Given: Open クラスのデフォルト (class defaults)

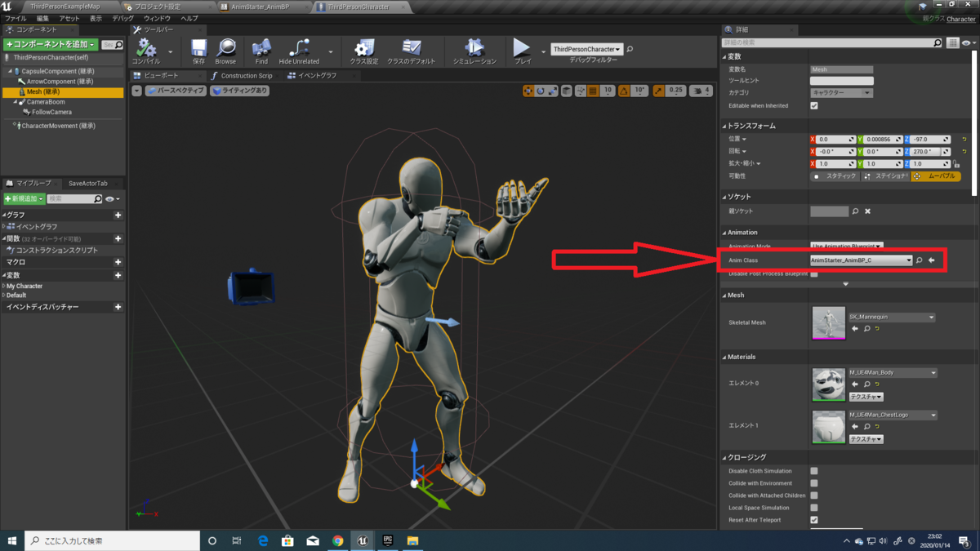Looking at the screenshot, I should [412, 51].
